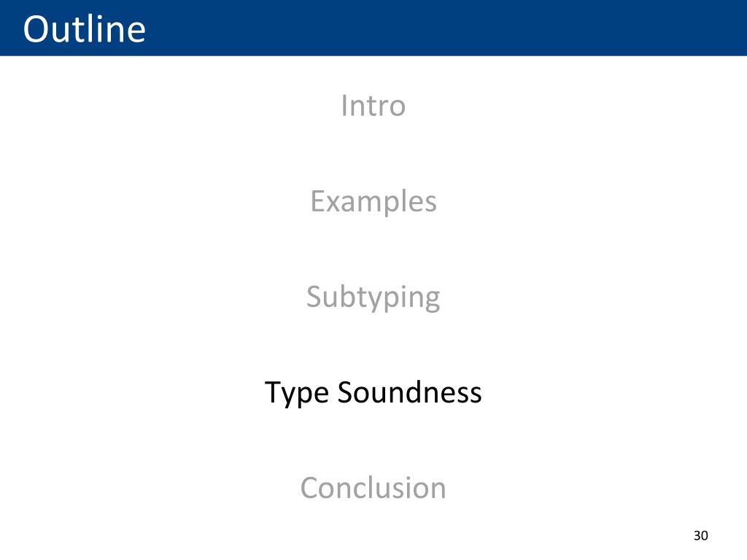Select the Examples outline entry
The width and height of the screenshot is (747, 560).
[x=373, y=201]
